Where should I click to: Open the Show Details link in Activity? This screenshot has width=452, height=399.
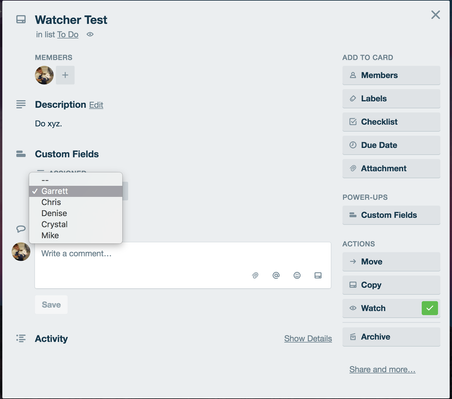tap(308, 339)
